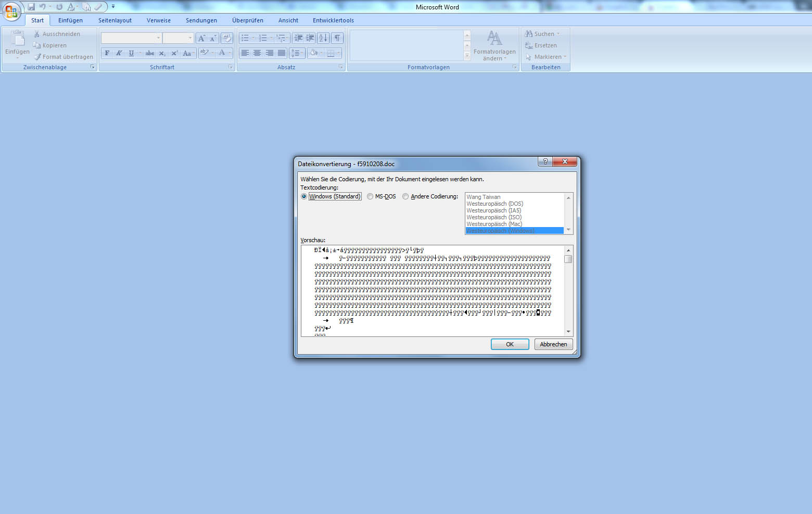Image resolution: width=812 pixels, height=514 pixels.
Task: Justify text alignment
Action: coord(282,53)
